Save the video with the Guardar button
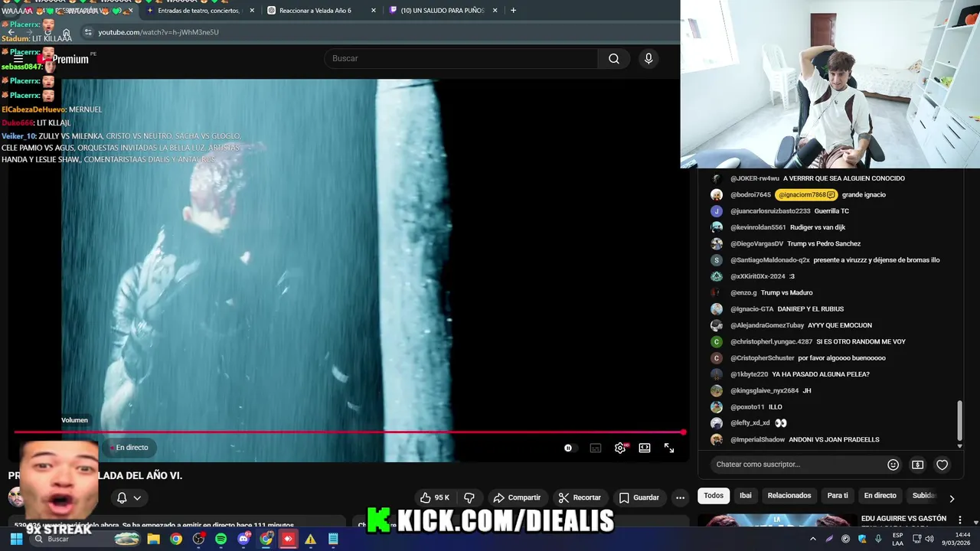This screenshot has width=980, height=551. point(639,497)
